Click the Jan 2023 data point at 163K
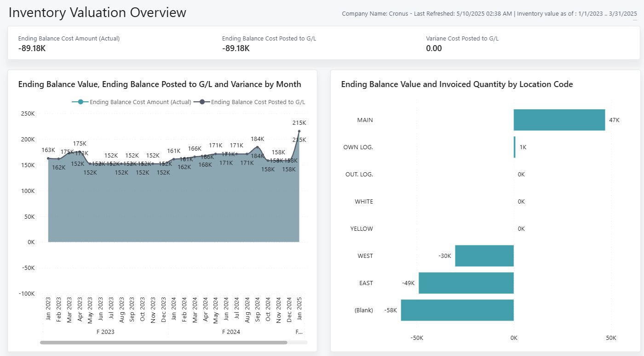The height and width of the screenshot is (356, 644). [x=48, y=158]
